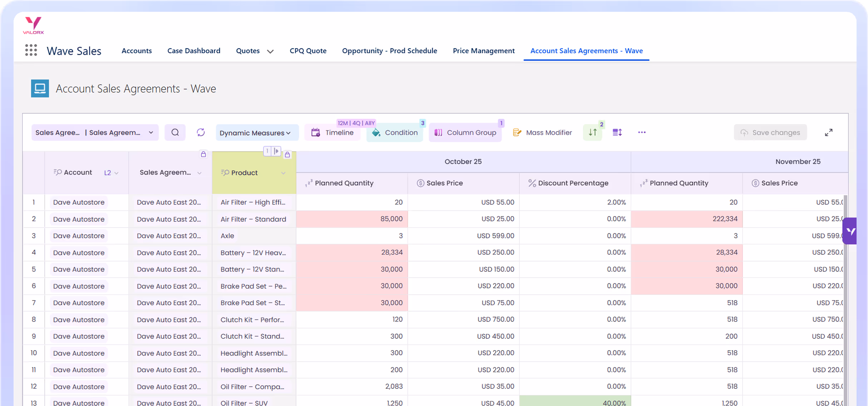Click the sort arrows icon with badge 2
The width and height of the screenshot is (868, 406).
pos(592,132)
